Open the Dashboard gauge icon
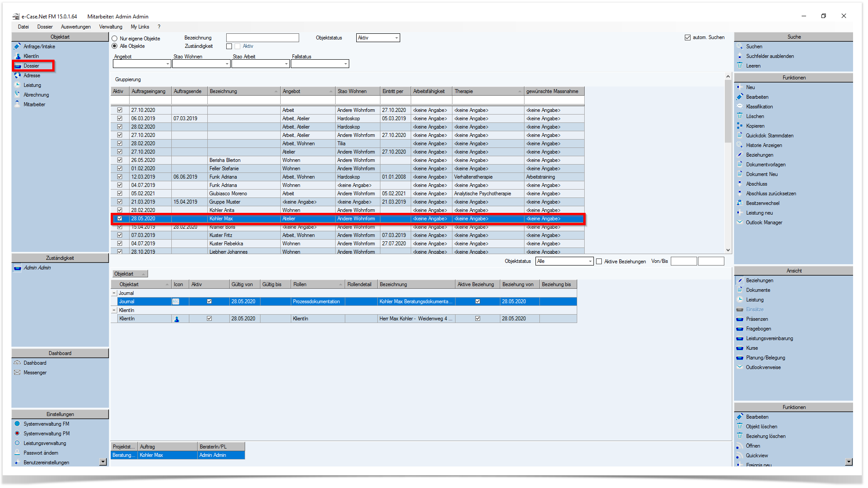Image resolution: width=868 pixels, height=488 pixels. point(17,363)
